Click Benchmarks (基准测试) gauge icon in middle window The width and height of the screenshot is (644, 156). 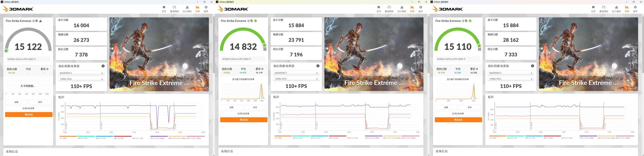tap(389, 9)
